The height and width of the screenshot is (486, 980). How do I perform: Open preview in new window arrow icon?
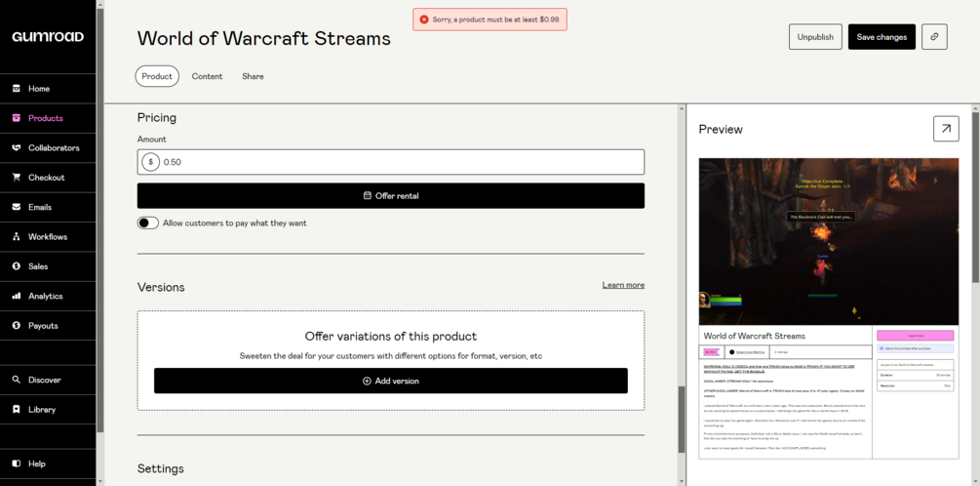click(x=946, y=129)
